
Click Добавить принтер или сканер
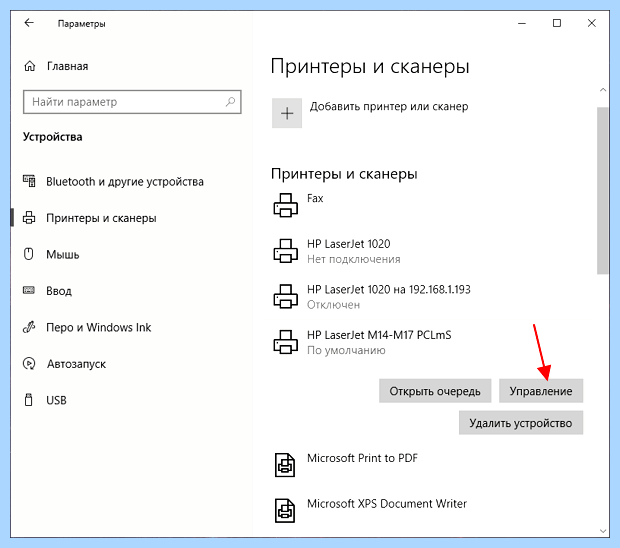tap(389, 106)
